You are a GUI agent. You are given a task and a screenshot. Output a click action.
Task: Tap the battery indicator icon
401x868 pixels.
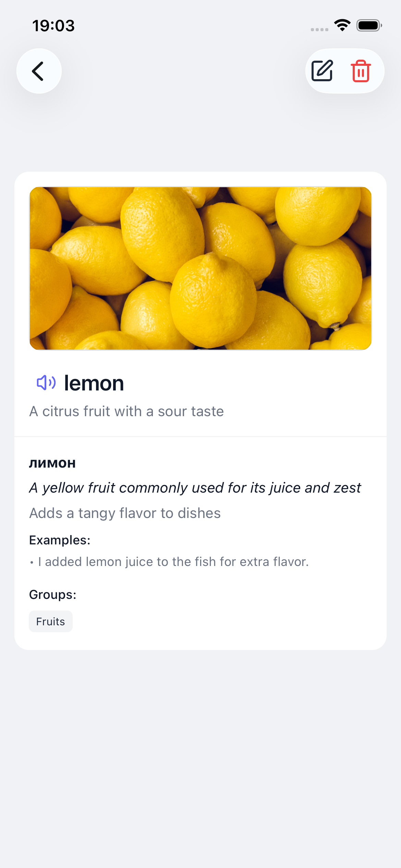tap(369, 25)
